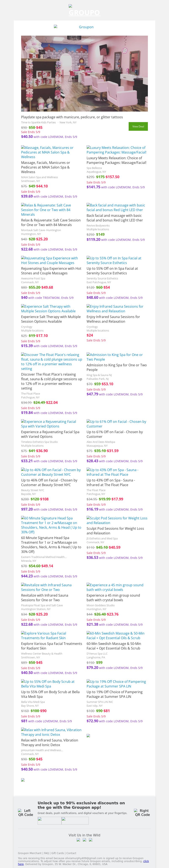169x868 pixels.
Task: Click the Left QR Code image
Action: [x=26, y=812]
